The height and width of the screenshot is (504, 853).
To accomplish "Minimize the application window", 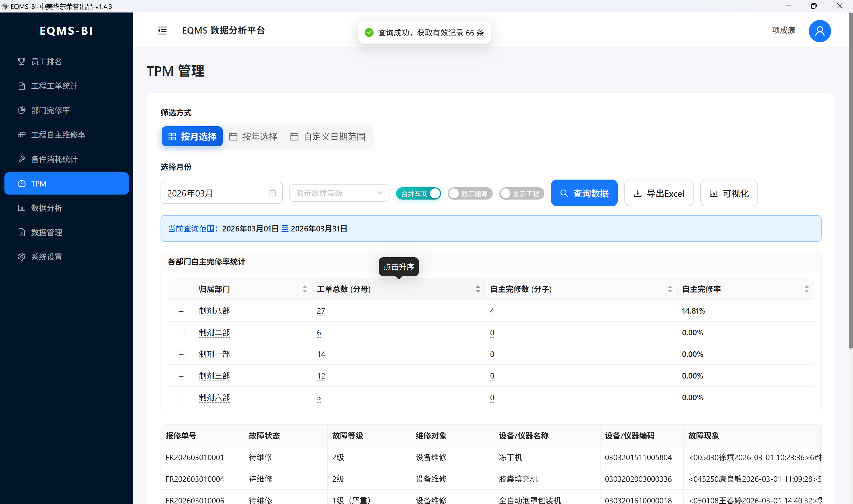I will pyautogui.click(x=789, y=6).
